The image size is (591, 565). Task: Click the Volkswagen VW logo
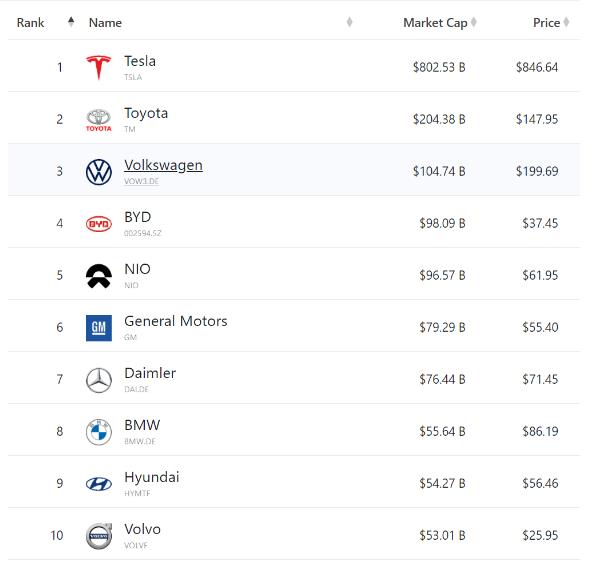[x=99, y=172]
